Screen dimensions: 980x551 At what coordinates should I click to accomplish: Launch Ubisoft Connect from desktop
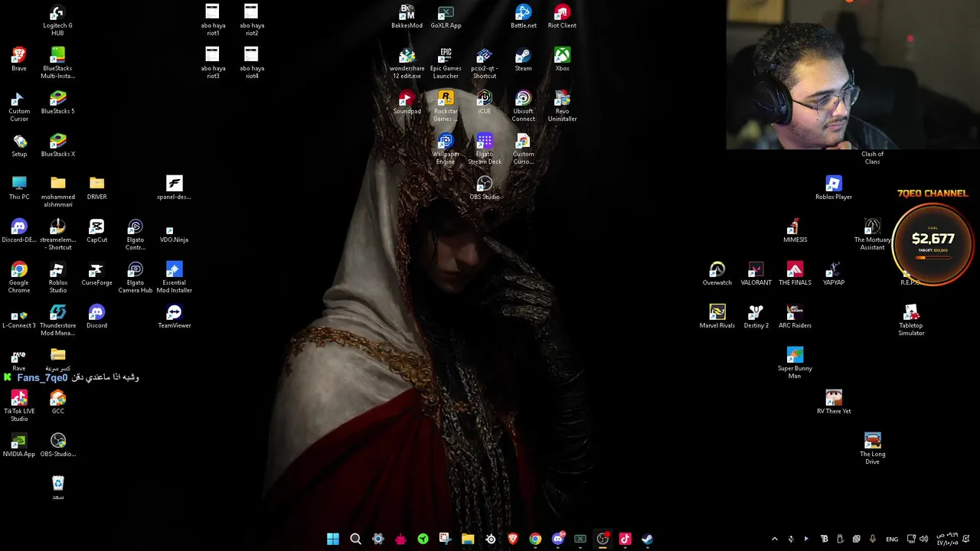coord(523,106)
